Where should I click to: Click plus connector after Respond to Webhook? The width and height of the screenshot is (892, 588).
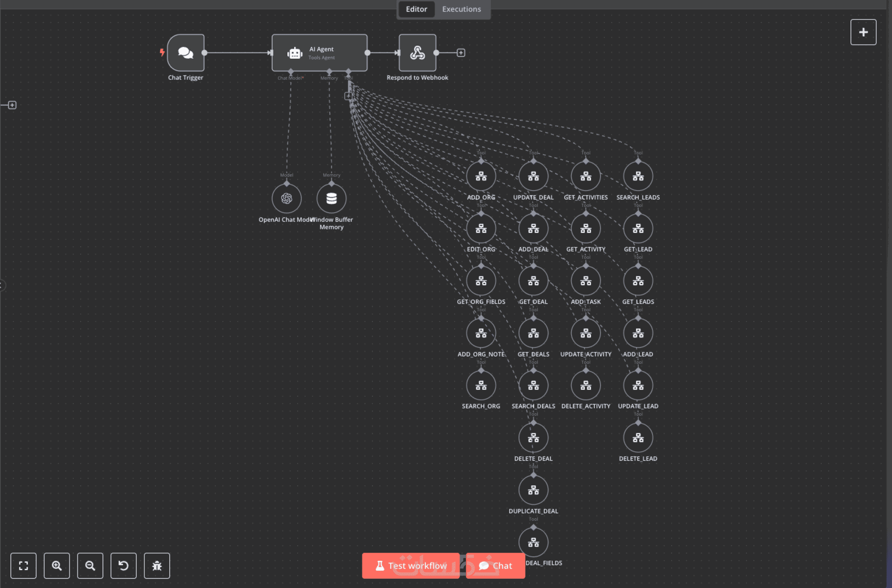(x=461, y=53)
